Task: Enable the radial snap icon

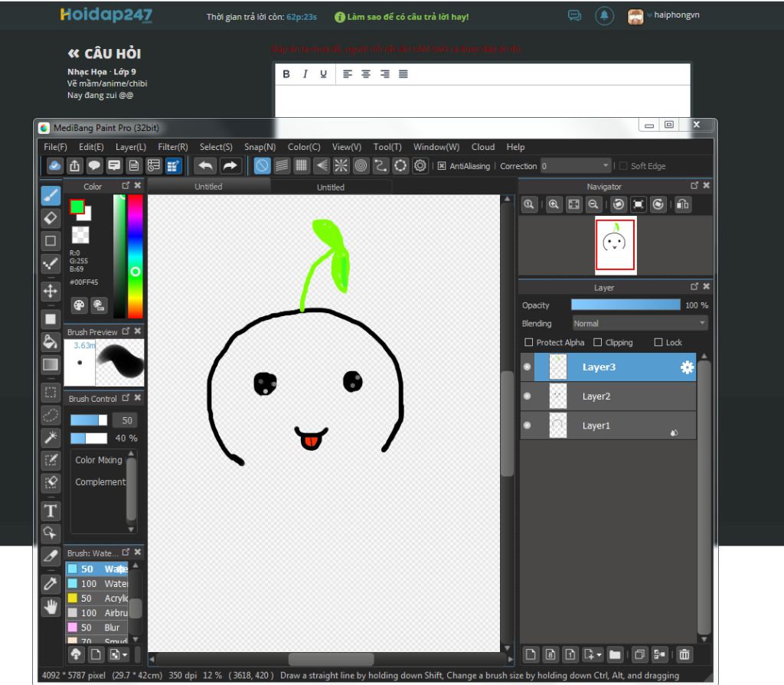Action: point(341,165)
